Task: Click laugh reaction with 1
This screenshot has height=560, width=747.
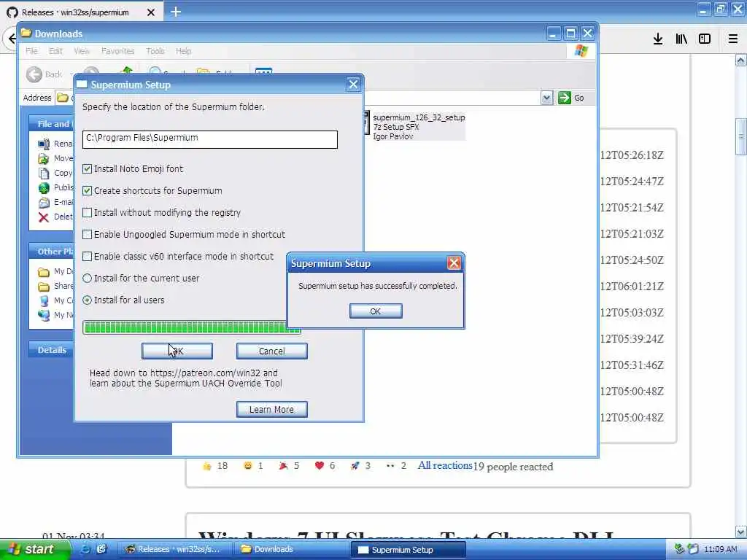Action: tap(253, 466)
